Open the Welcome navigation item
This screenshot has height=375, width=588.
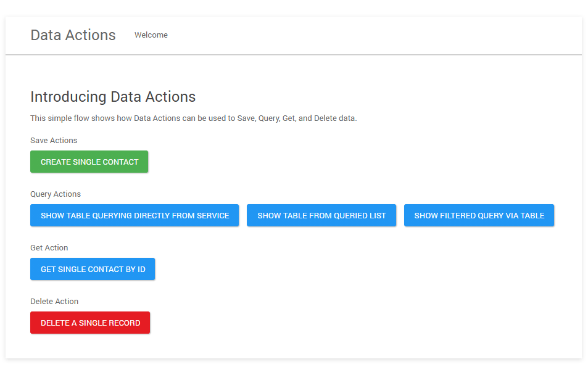151,35
